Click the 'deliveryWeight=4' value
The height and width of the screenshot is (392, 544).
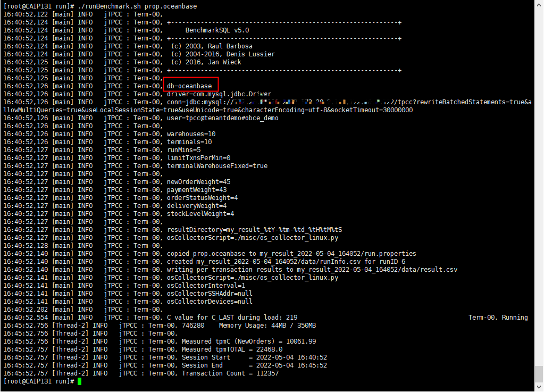(x=197, y=206)
